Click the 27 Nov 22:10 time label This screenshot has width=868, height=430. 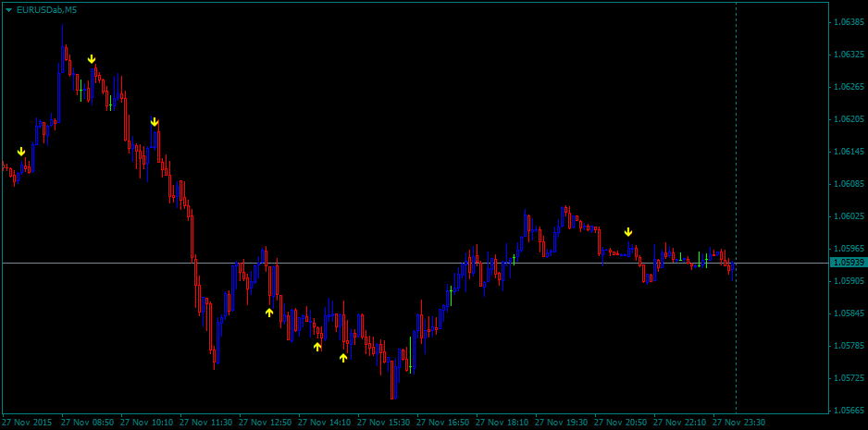click(x=679, y=423)
